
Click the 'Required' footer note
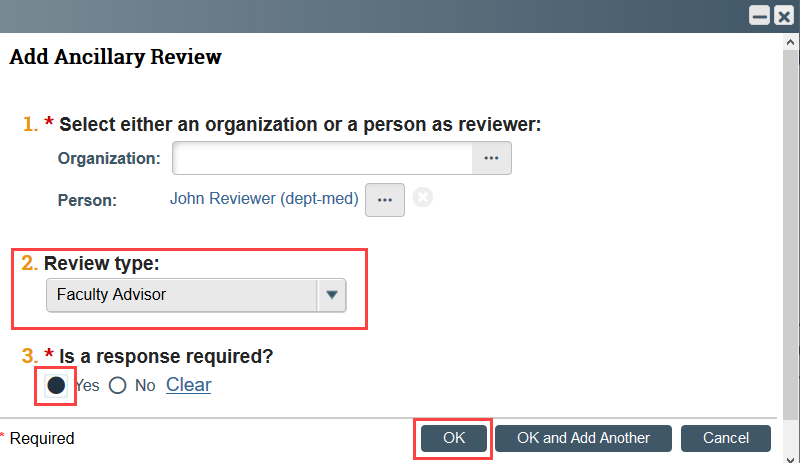point(42,438)
